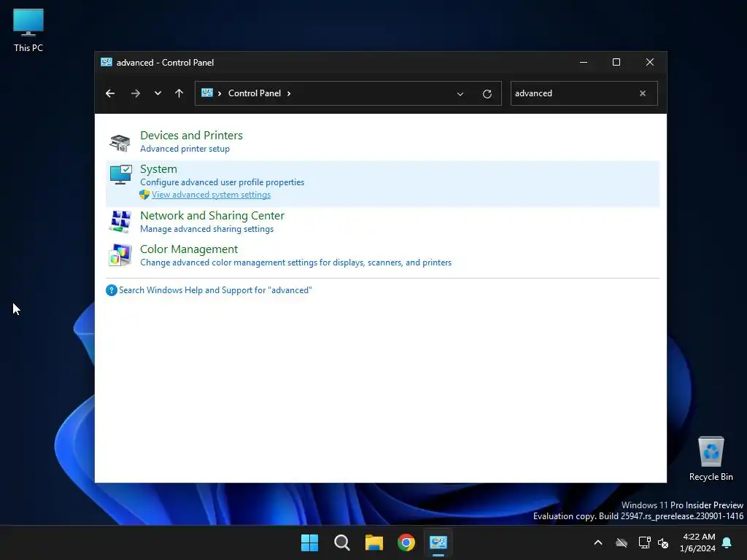Image resolution: width=747 pixels, height=560 pixels.
Task: Open notifications via the bell icon
Action: pyautogui.click(x=727, y=542)
